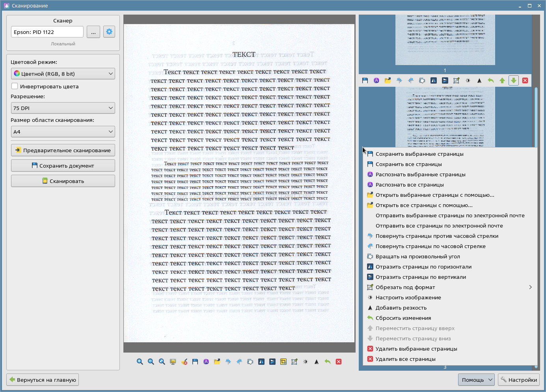Click the broom clear-selection icon
This screenshot has width=546, height=392.
(184, 362)
